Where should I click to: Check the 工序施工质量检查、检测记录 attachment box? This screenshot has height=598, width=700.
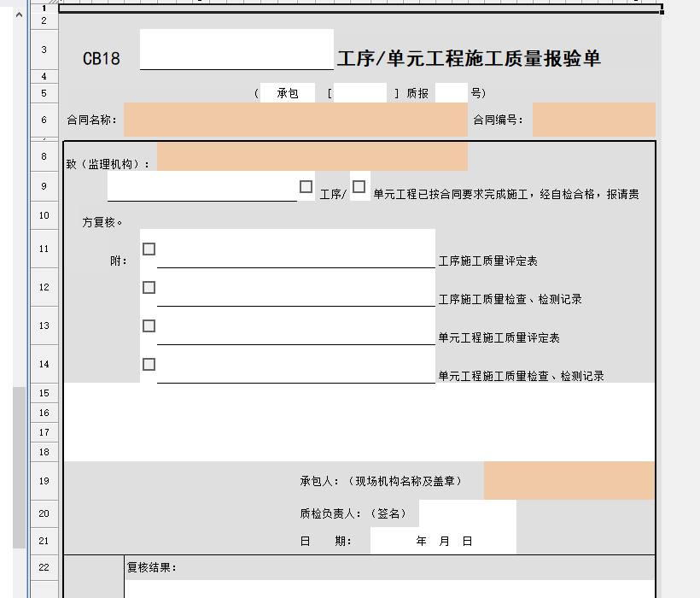[x=149, y=287]
